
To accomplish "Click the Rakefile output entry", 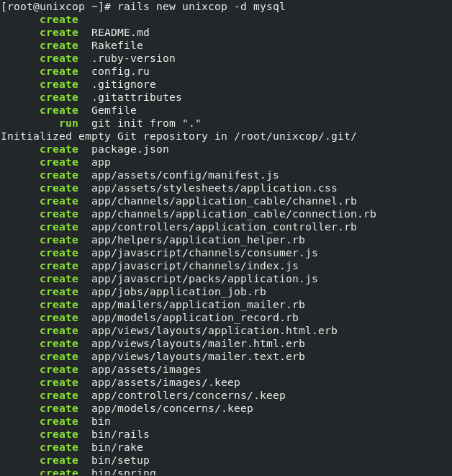I will click(117, 45).
